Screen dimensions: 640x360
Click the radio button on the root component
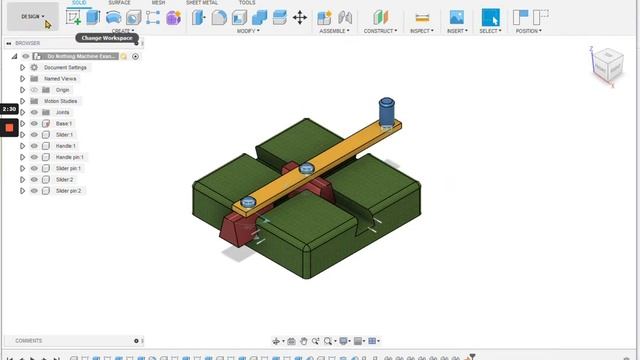(x=136, y=56)
